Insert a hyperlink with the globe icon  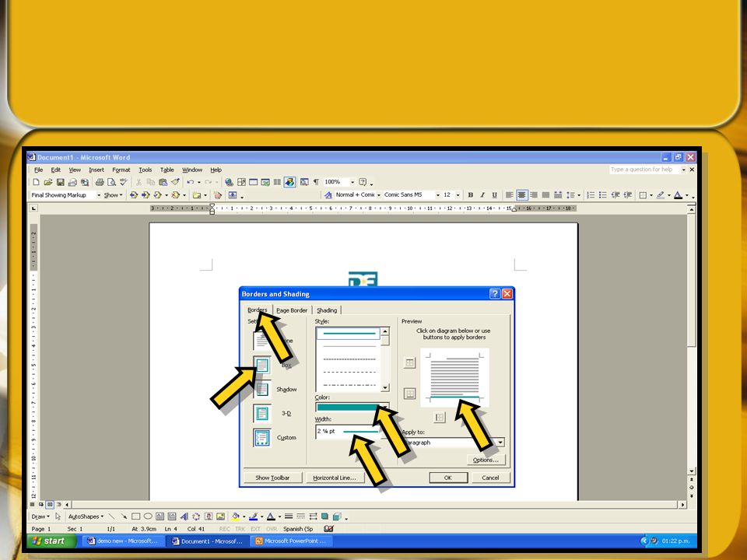(x=229, y=182)
